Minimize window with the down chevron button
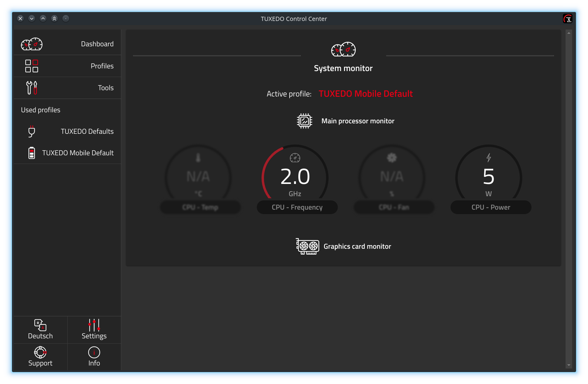 [32, 19]
